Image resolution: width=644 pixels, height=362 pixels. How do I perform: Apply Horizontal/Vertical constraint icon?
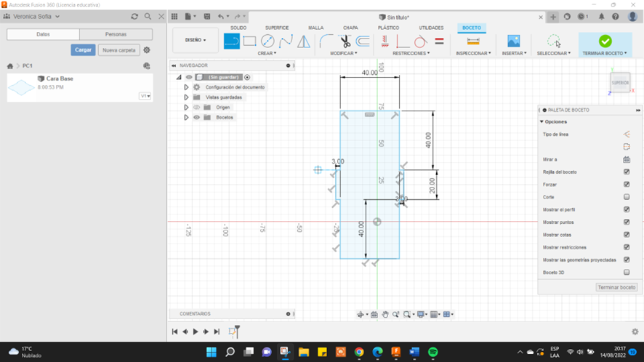[x=385, y=41]
